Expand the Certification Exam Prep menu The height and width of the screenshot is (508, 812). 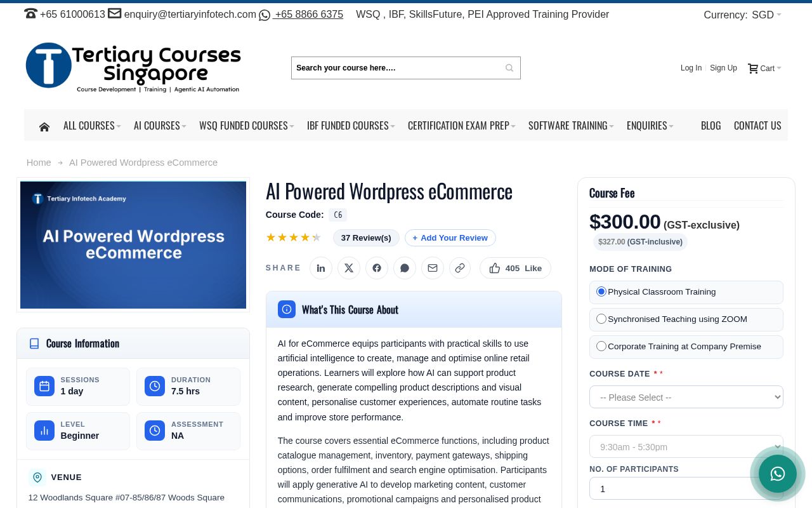462,126
